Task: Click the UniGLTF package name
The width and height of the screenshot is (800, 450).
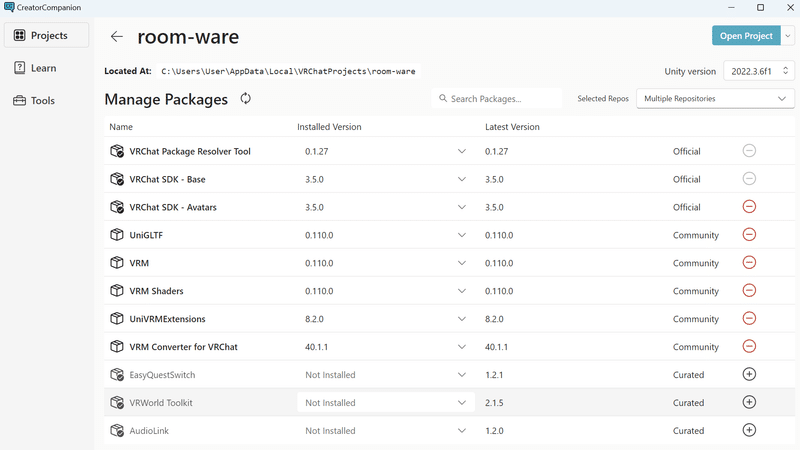Action: (x=146, y=235)
